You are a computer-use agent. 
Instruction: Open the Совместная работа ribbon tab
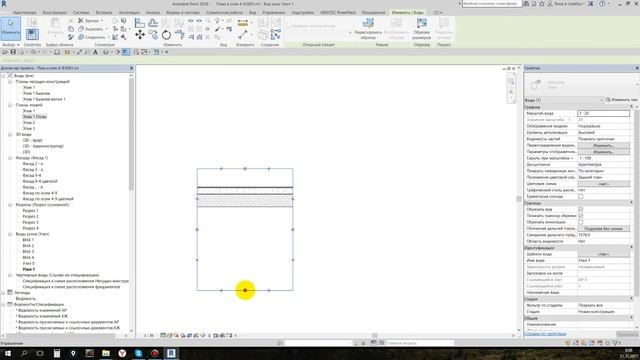tap(224, 13)
